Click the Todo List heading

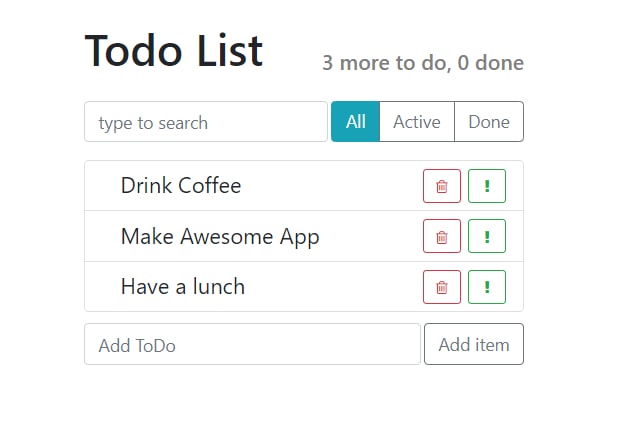pos(174,50)
